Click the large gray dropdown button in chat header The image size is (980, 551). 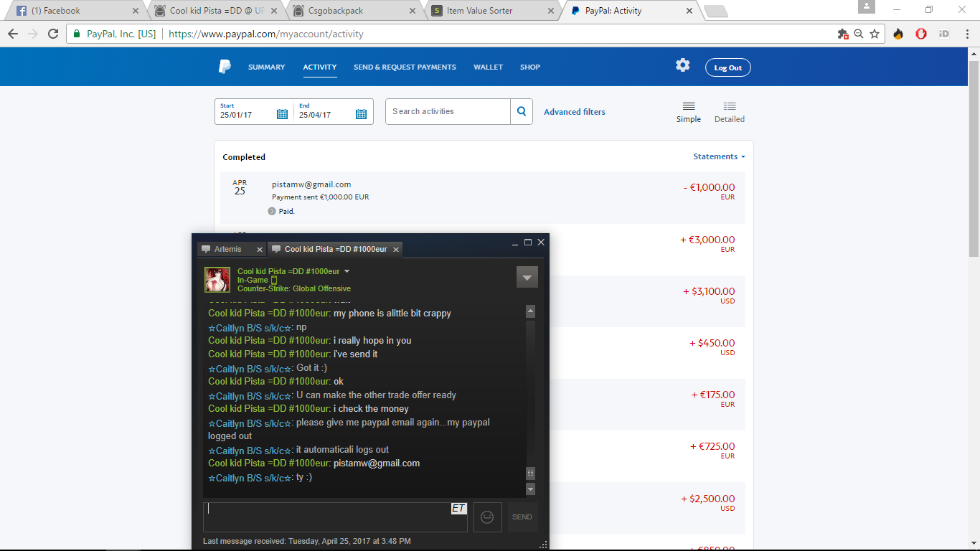tap(527, 277)
